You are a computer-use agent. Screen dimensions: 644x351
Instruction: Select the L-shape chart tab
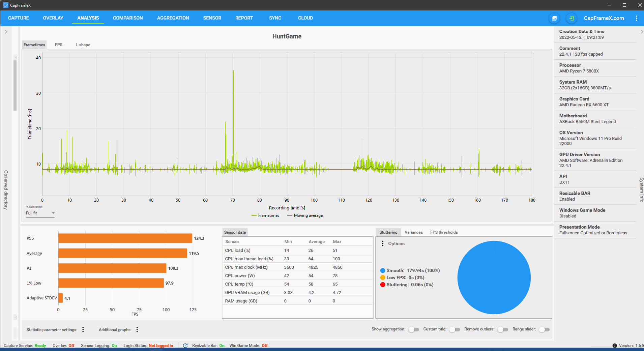pos(83,45)
